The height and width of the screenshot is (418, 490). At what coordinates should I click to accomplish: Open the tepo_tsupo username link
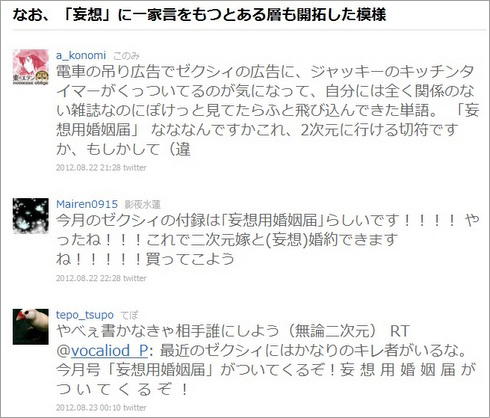point(85,315)
